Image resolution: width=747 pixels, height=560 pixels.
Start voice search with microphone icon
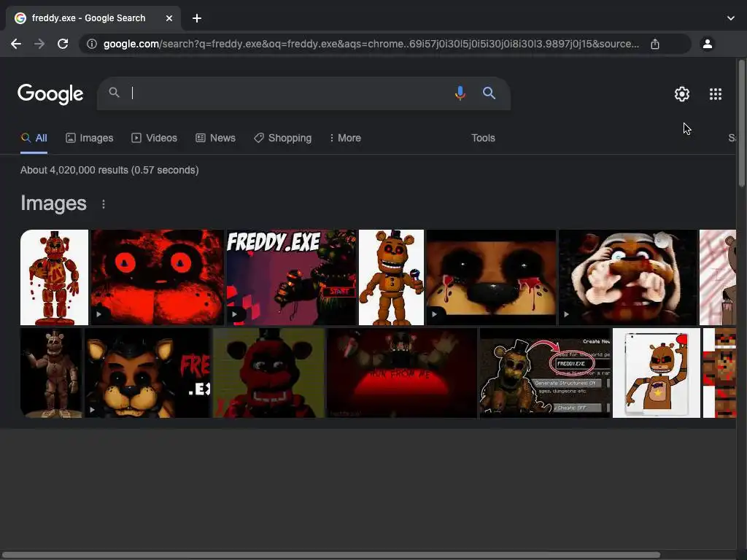[x=460, y=93]
